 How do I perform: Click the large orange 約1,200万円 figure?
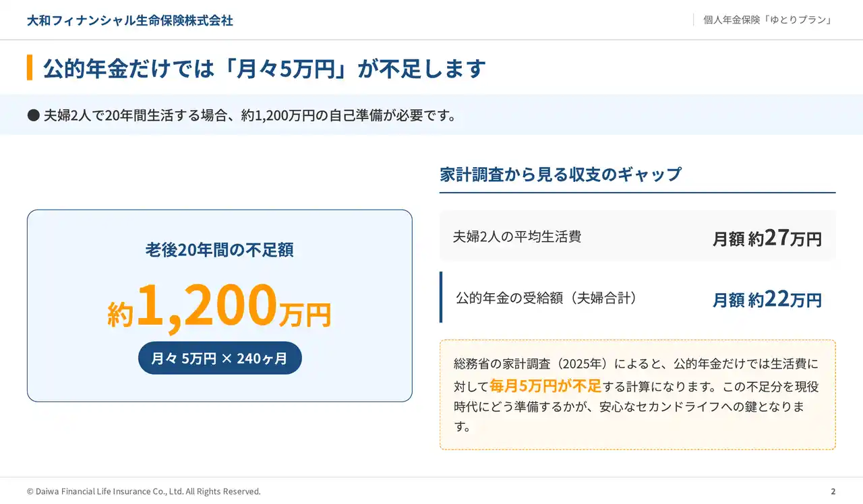[x=220, y=307]
